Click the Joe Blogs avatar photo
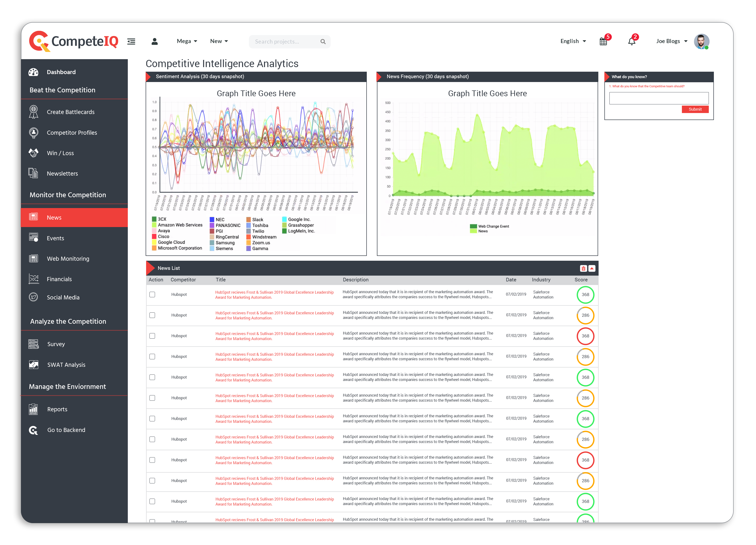 pyautogui.click(x=701, y=42)
